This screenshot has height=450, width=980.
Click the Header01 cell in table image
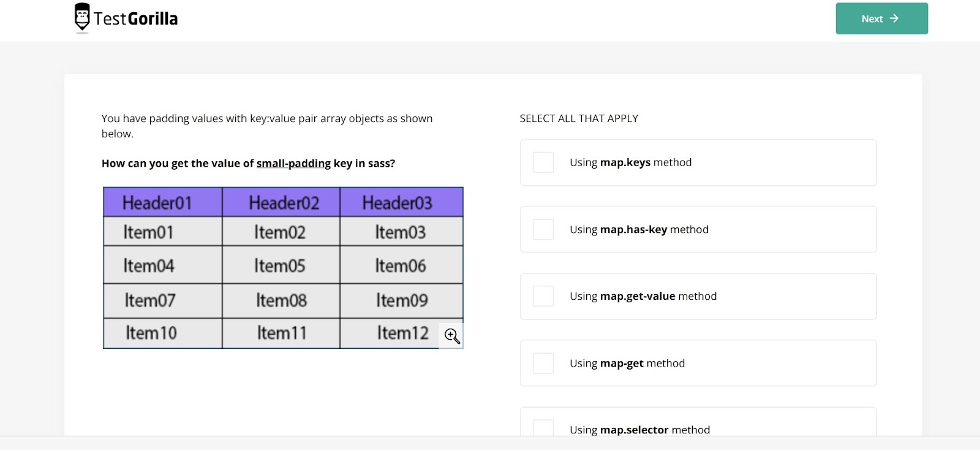coord(157,203)
